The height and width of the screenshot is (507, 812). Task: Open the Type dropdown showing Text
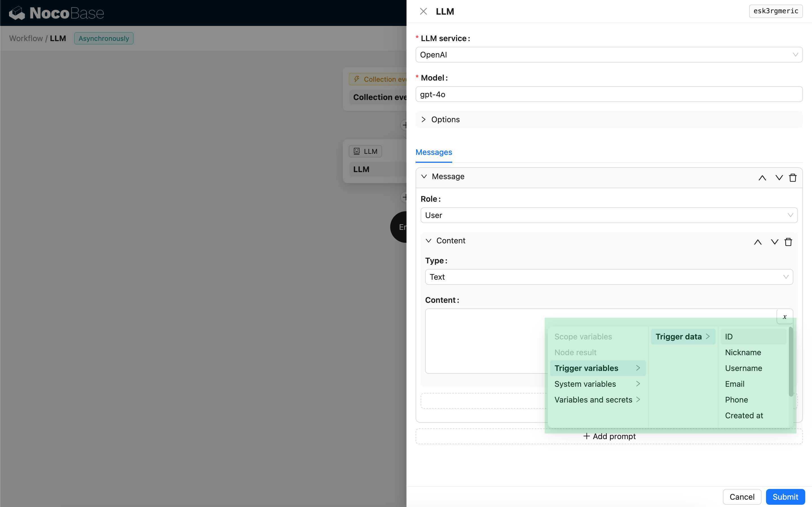tap(609, 277)
